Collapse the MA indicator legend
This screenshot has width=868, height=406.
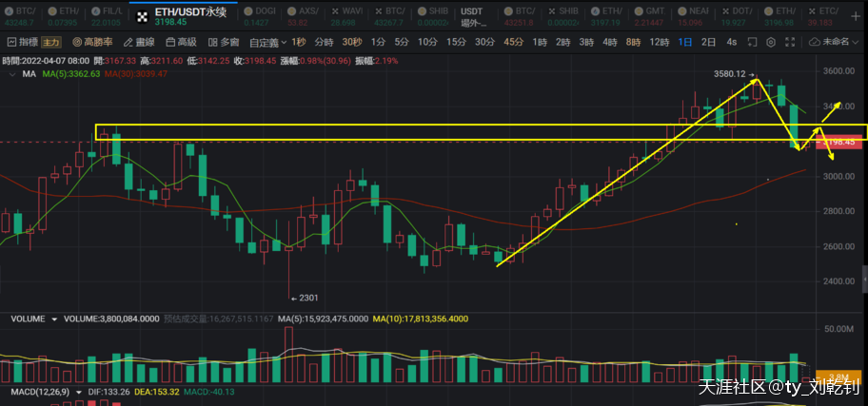pos(10,73)
